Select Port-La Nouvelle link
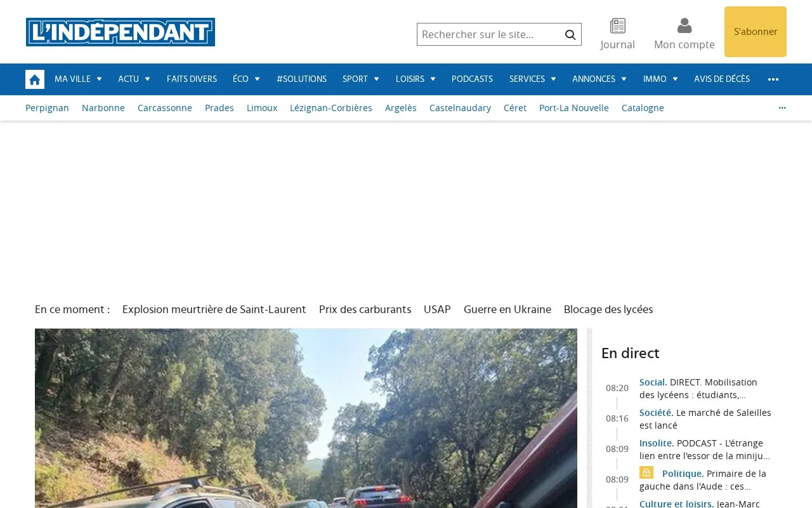 point(574,108)
